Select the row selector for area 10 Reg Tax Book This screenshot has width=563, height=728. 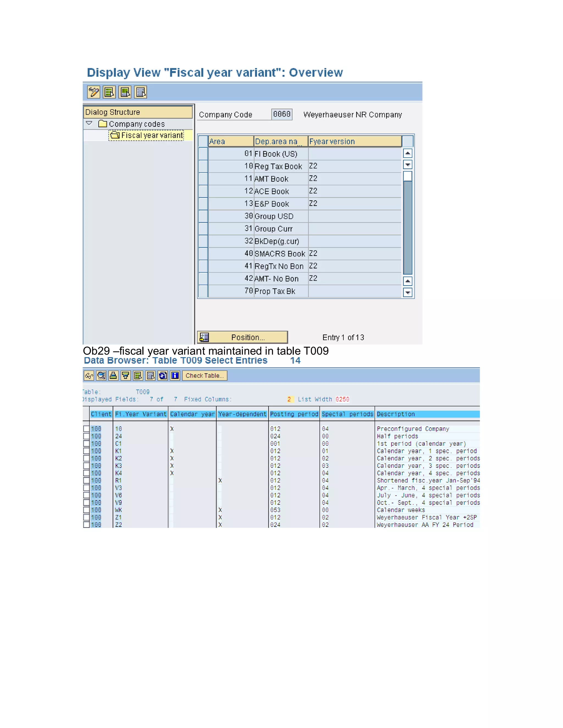click(x=203, y=166)
